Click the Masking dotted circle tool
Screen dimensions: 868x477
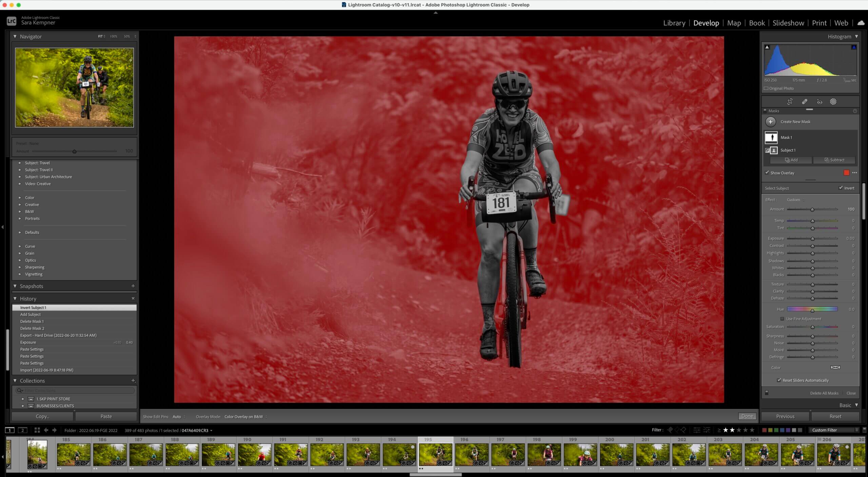click(833, 102)
